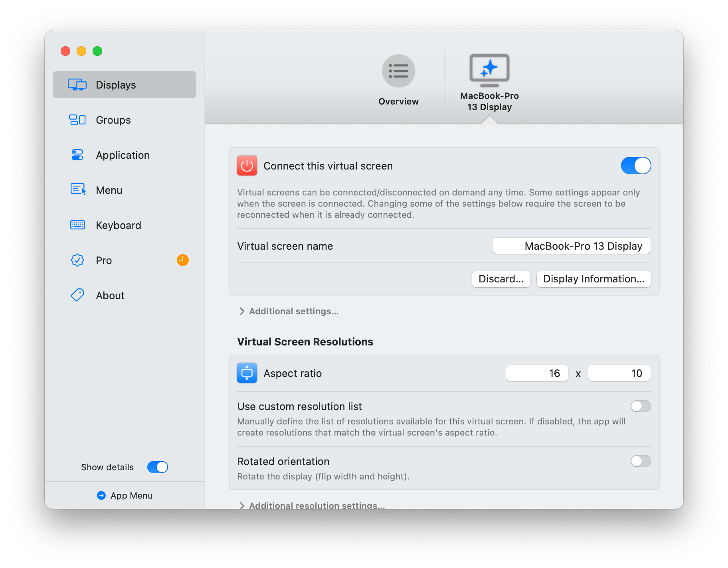Open the Application settings icon

(77, 155)
